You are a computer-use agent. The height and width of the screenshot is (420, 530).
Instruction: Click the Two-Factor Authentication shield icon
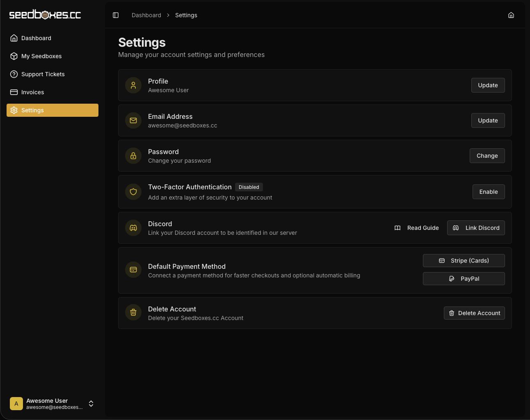point(133,192)
